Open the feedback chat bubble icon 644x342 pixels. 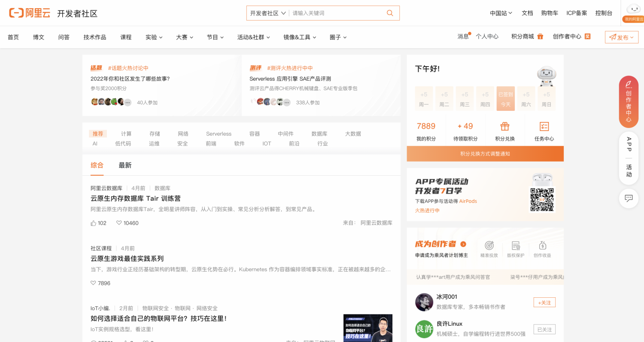[x=629, y=198]
